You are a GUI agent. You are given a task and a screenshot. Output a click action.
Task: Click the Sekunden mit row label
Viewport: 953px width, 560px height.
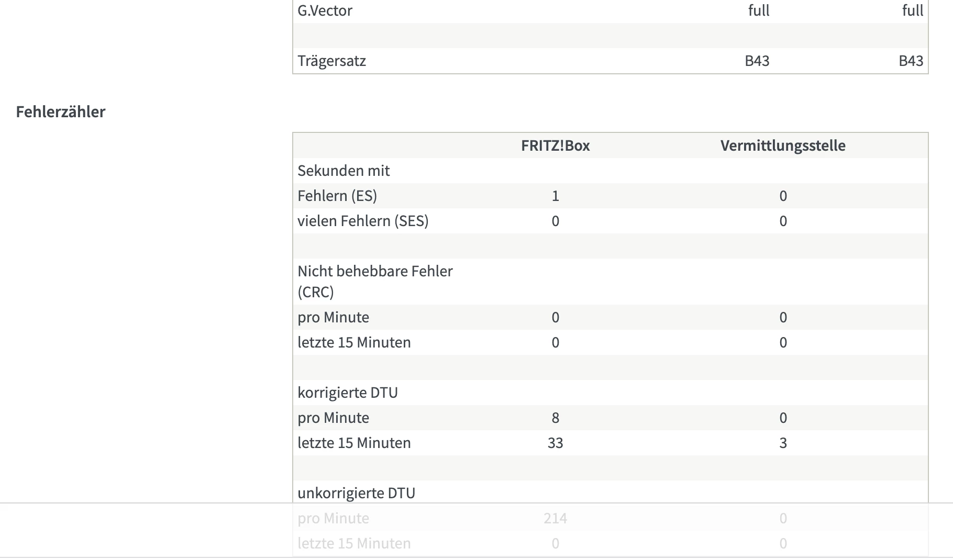tap(343, 171)
